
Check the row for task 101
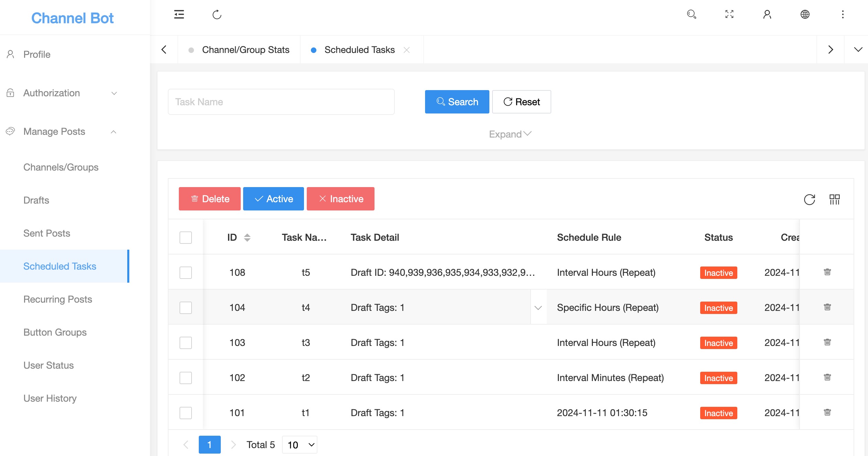pyautogui.click(x=186, y=413)
